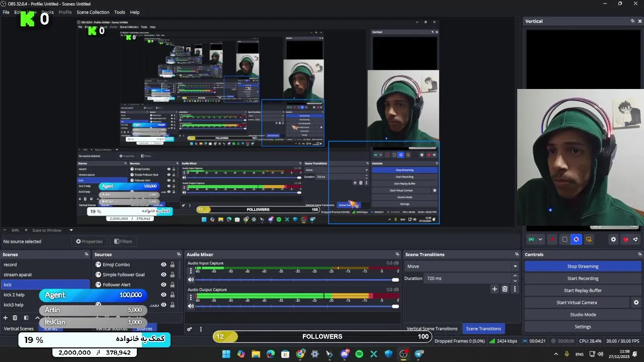Screen dimensions: 644x362
Task: Open File Explorer from the taskbar
Action: 256,354
